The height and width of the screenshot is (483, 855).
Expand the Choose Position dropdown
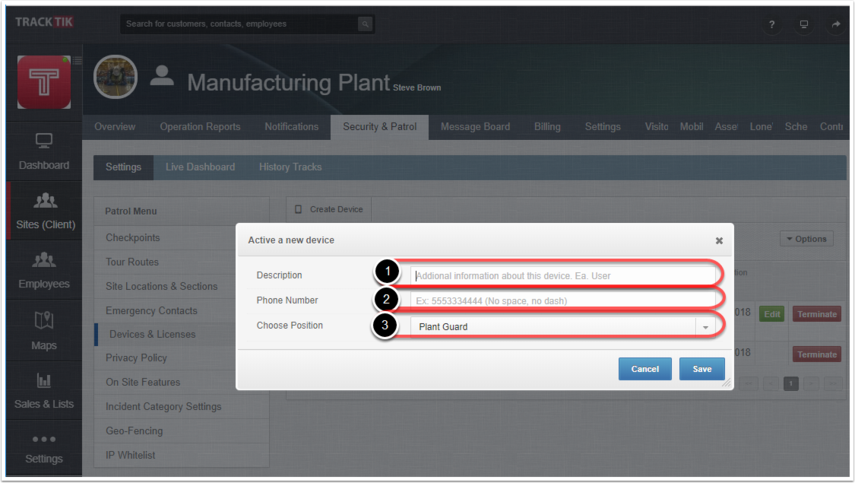pos(705,327)
